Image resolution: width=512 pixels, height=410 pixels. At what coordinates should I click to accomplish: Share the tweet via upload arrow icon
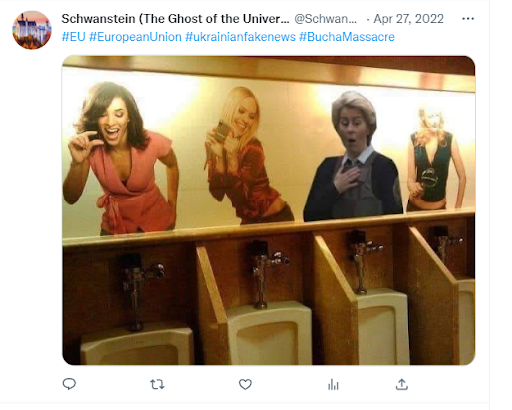[x=402, y=384]
